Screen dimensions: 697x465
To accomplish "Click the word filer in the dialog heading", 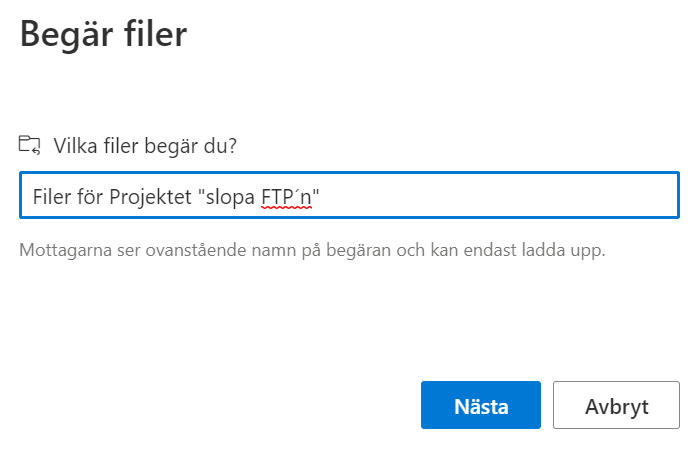I will tap(156, 34).
